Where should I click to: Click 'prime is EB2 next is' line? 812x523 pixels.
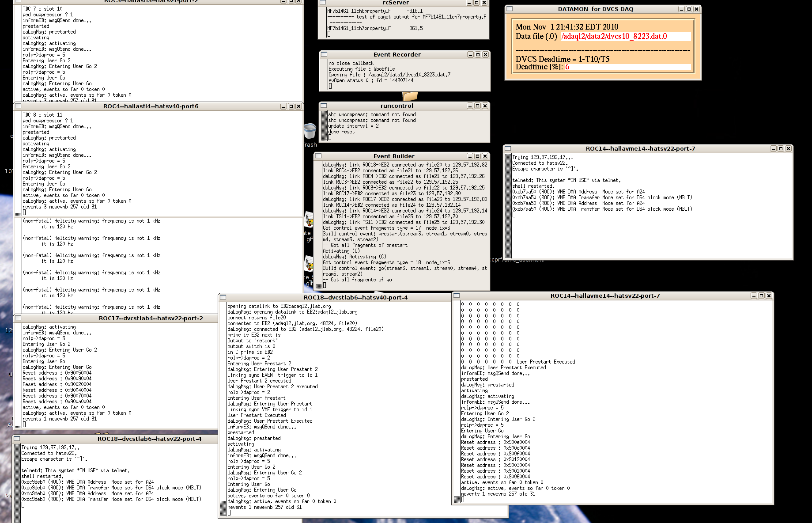pos(254,335)
